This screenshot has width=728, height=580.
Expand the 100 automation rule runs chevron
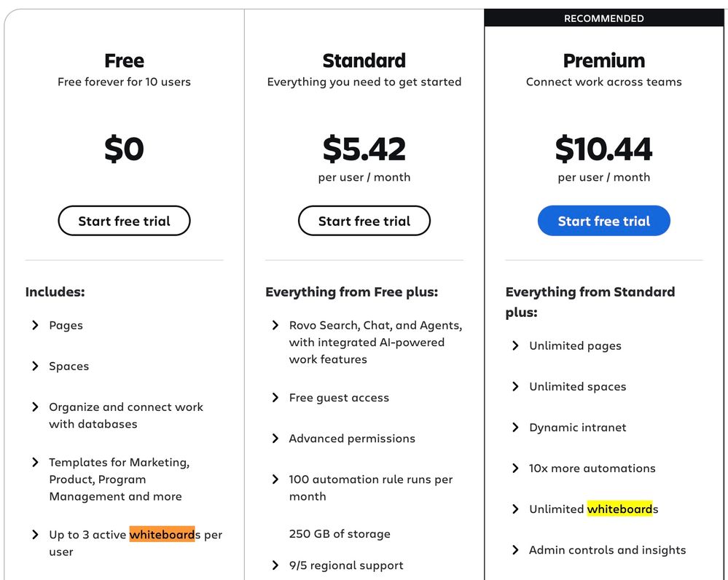[x=275, y=479]
